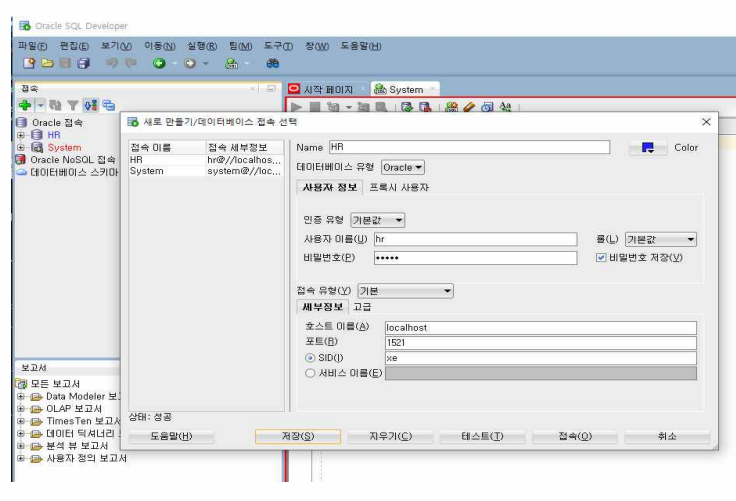Switch to the 고급 tab

[x=362, y=307]
